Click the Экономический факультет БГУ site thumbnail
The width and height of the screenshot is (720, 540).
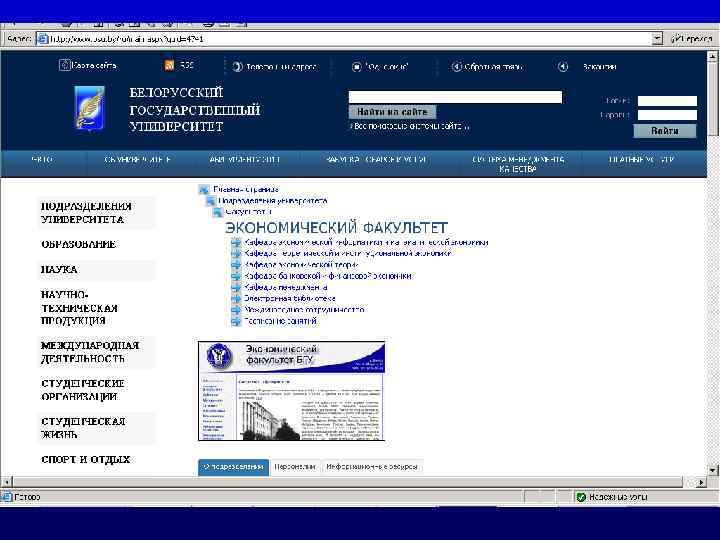point(291,391)
